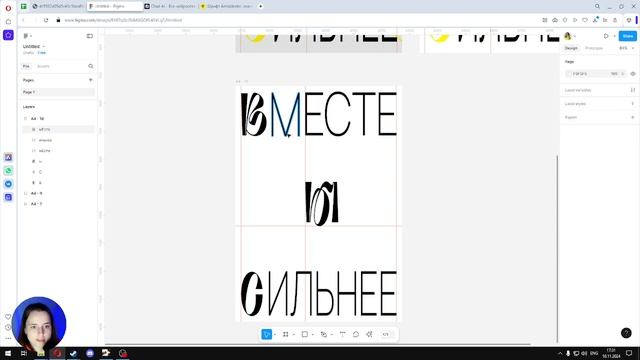Expand the A4 - 10 frame layer
Screen dimensions: 640x360
point(25,119)
